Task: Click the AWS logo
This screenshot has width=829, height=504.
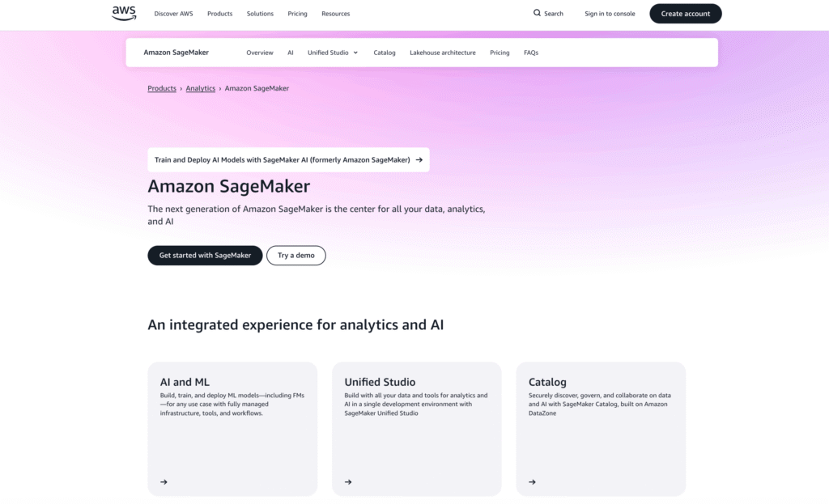Action: click(x=123, y=13)
